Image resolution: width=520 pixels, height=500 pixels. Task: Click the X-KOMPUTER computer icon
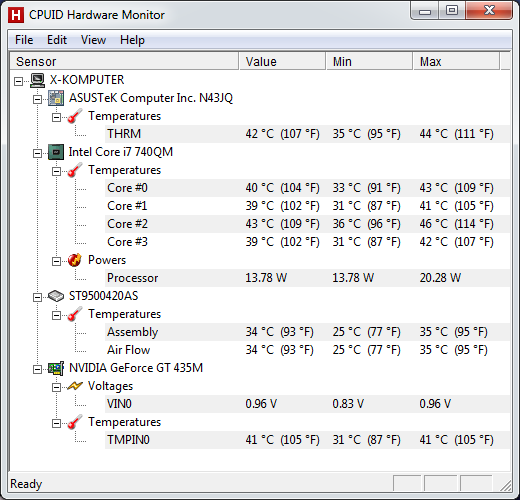pos(37,80)
